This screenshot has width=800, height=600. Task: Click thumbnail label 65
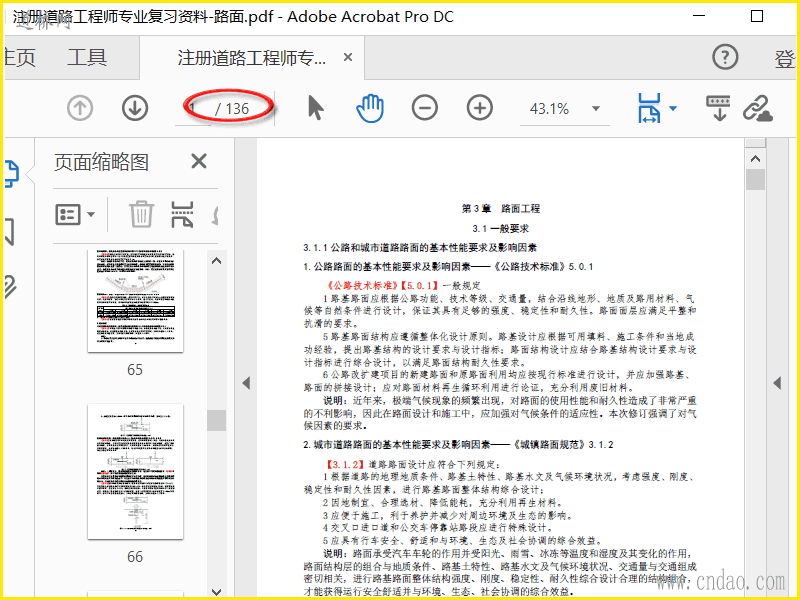135,369
